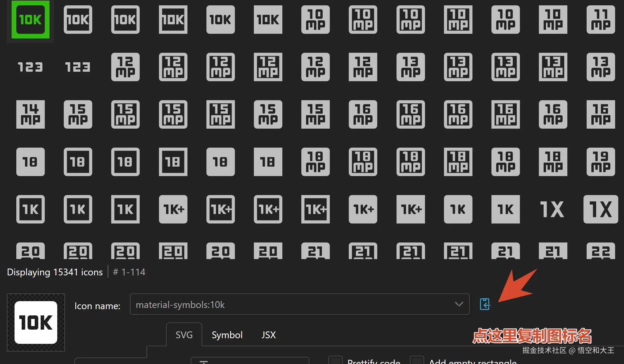Choose the first 1K+ icon
The width and height of the screenshot is (624, 364).
pyautogui.click(x=173, y=209)
